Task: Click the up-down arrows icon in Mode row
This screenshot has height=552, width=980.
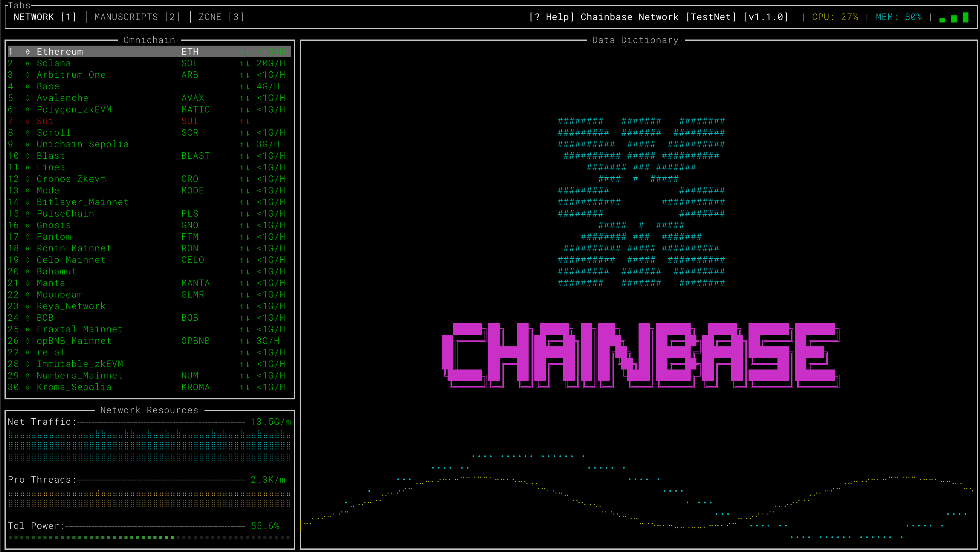Action: point(245,191)
